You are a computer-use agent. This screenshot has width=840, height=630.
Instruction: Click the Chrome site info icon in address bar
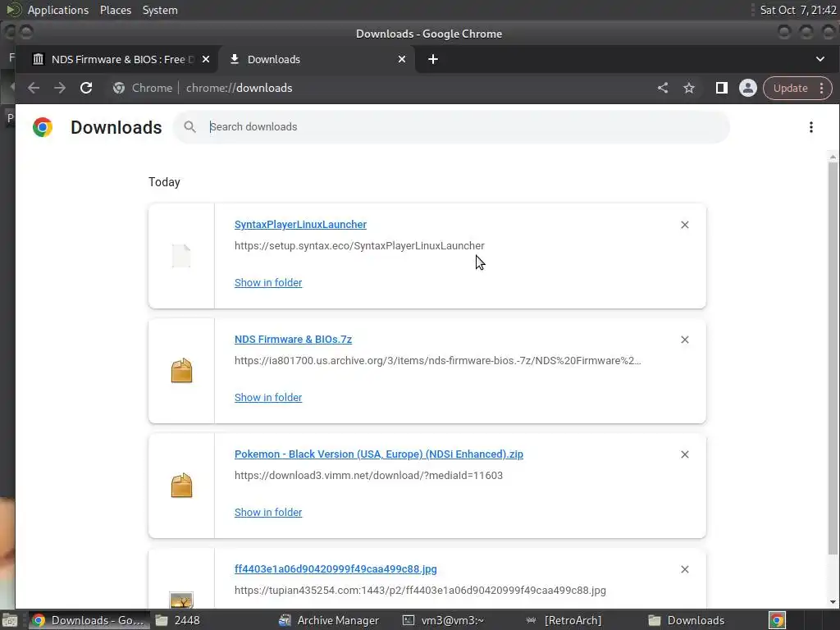click(119, 88)
